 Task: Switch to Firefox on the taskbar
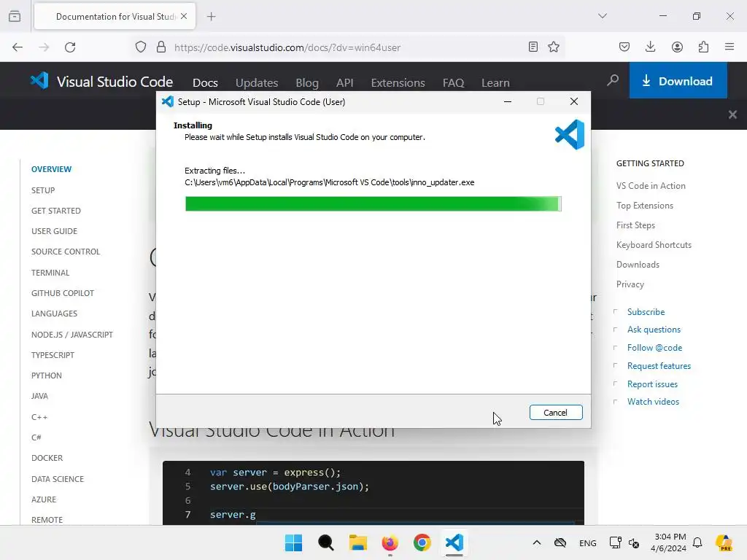[x=390, y=542]
